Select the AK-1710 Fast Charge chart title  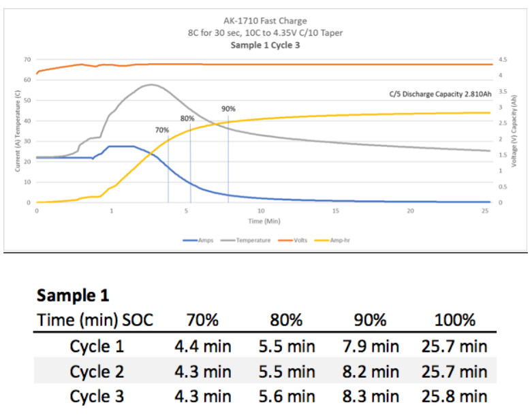point(265,21)
